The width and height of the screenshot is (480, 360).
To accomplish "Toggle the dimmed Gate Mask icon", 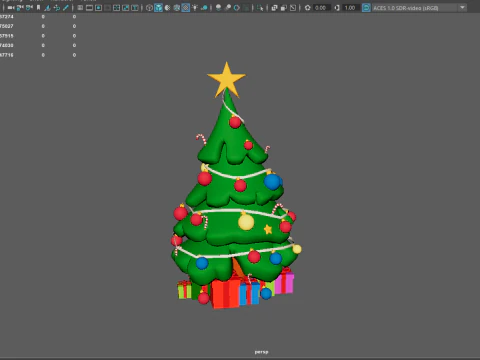I will coord(107,8).
